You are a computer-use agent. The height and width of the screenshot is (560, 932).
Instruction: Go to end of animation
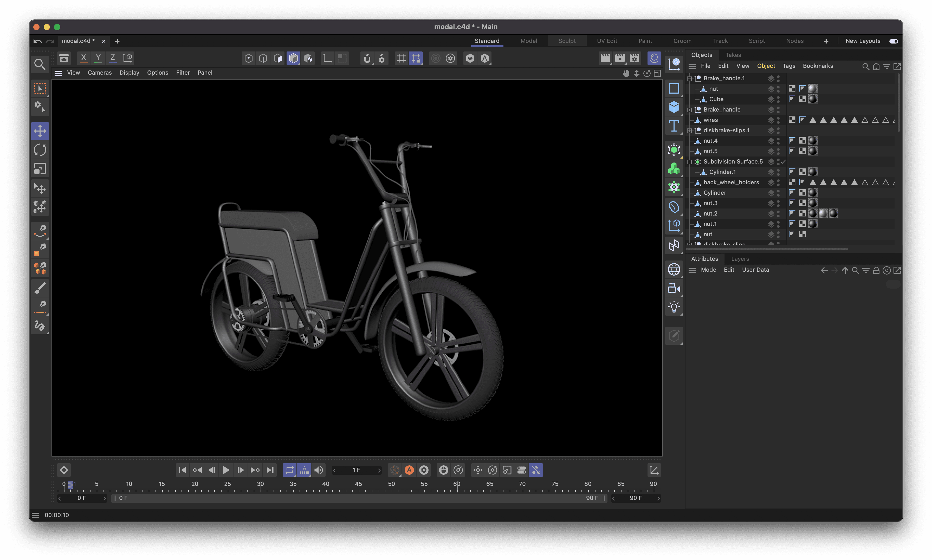pos(270,470)
